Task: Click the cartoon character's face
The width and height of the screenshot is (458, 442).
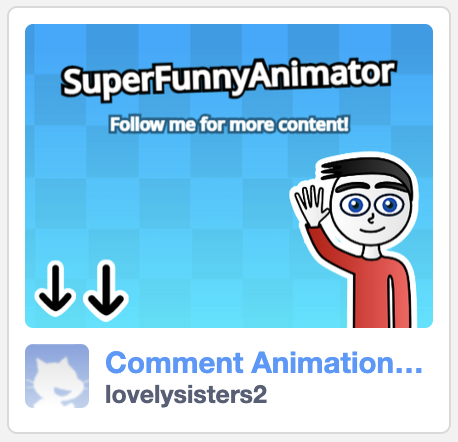Action: point(371,212)
